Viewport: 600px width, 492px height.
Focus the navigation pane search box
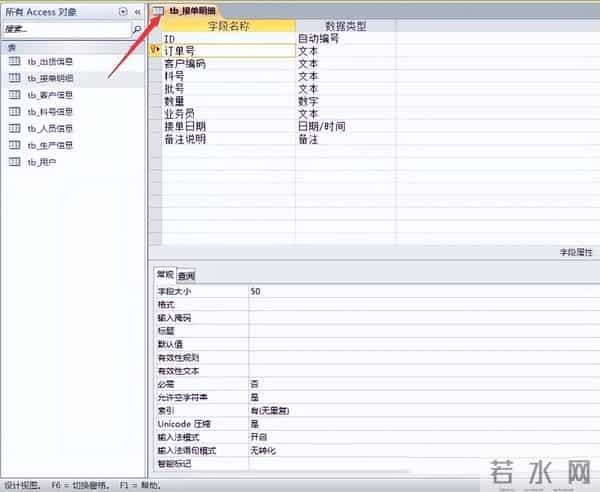tap(67, 29)
